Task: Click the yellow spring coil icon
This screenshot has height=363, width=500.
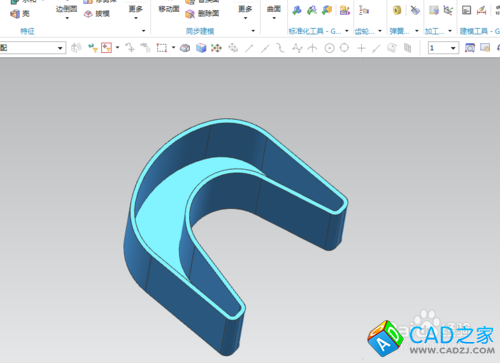Action: pos(397,10)
